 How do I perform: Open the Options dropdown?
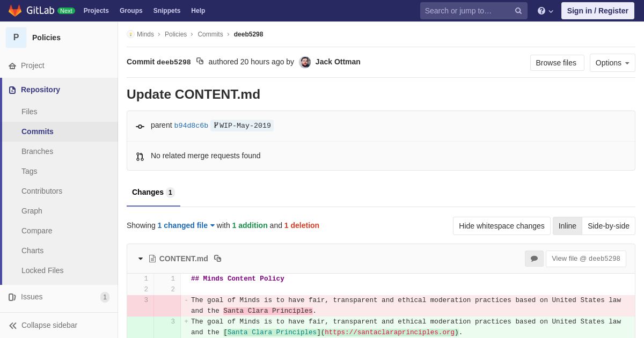[x=612, y=63]
